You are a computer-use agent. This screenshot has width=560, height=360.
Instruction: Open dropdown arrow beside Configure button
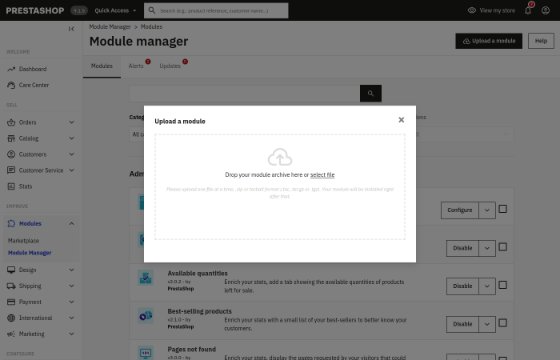[x=487, y=210]
